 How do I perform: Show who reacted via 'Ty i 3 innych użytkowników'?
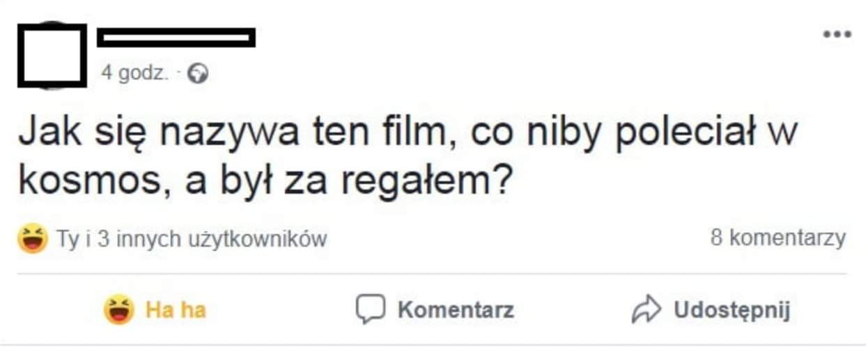pyautogui.click(x=192, y=240)
